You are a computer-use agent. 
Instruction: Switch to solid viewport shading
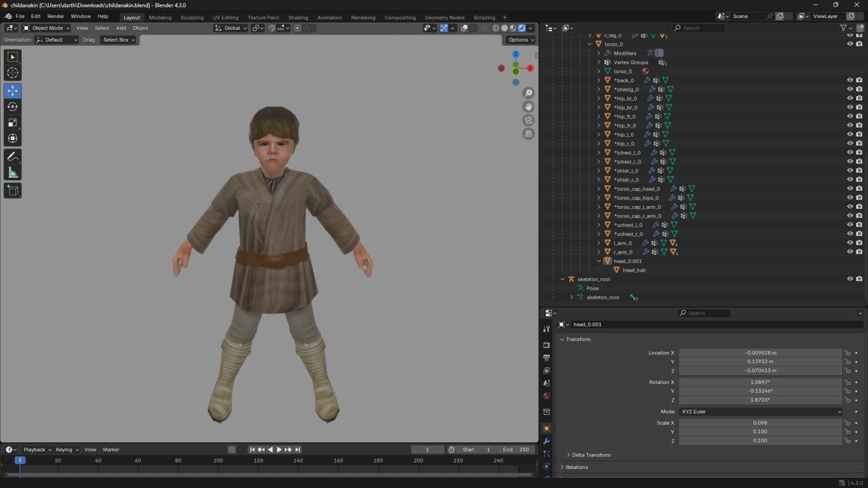pyautogui.click(x=504, y=28)
